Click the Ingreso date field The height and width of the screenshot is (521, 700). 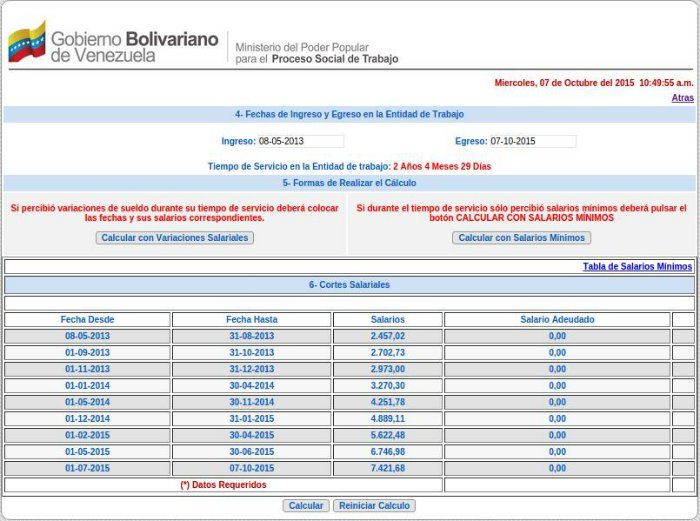tap(301, 141)
